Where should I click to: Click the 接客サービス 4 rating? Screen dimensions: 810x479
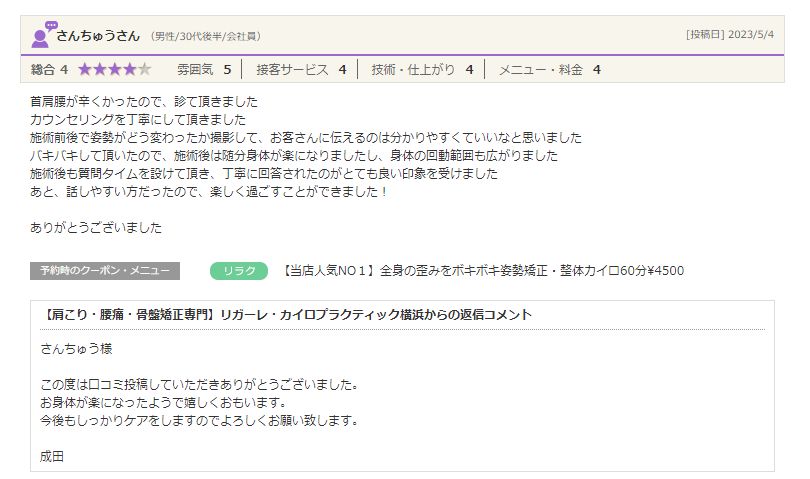pyautogui.click(x=301, y=70)
